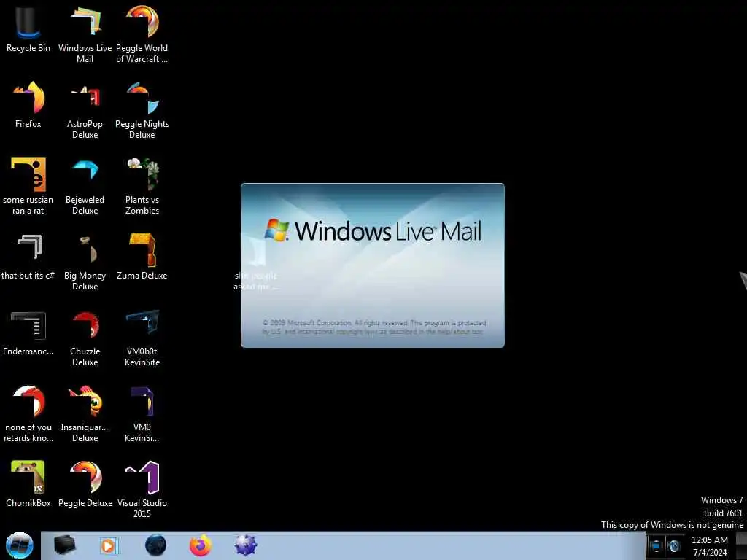The width and height of the screenshot is (747, 560).
Task: Select the Big Money Deluxe icon
Action: pos(85,262)
